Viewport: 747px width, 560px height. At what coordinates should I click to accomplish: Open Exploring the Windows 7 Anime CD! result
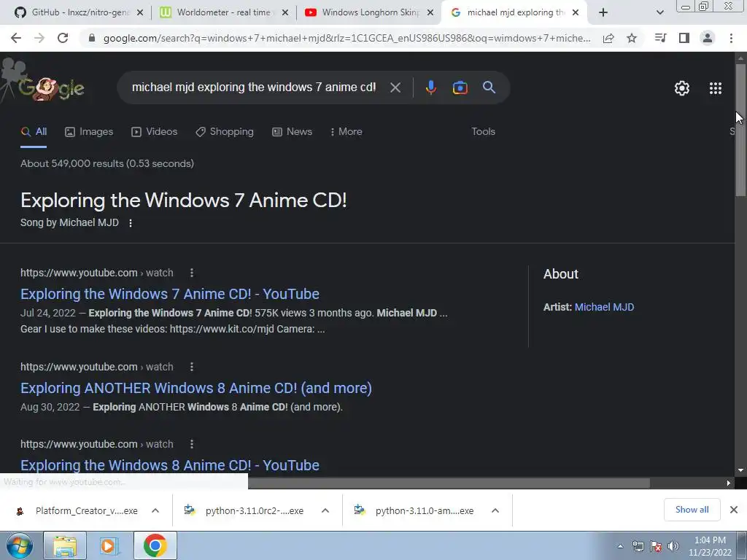coord(169,295)
